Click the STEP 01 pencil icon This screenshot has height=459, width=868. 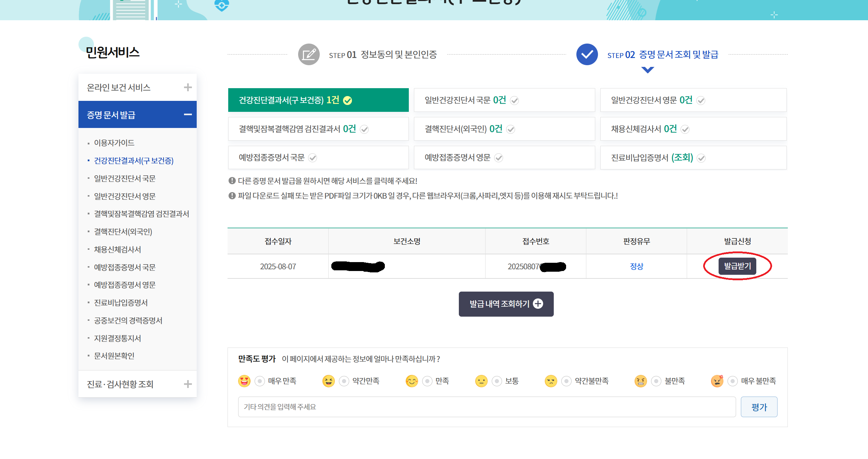pyautogui.click(x=308, y=54)
